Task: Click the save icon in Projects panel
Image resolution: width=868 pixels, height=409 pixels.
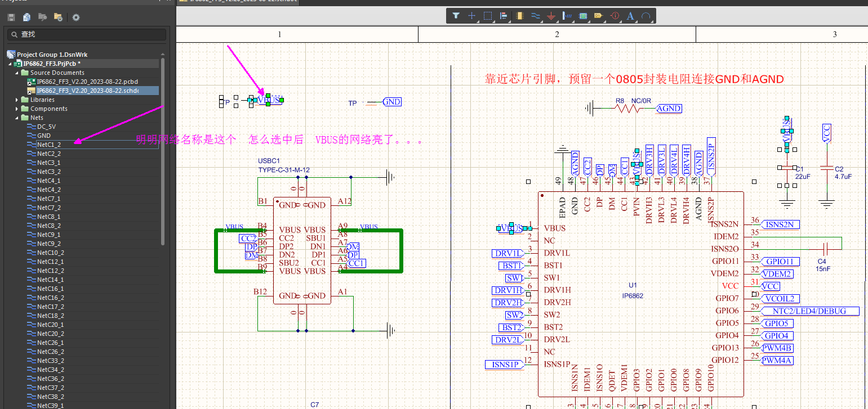Action: point(11,17)
